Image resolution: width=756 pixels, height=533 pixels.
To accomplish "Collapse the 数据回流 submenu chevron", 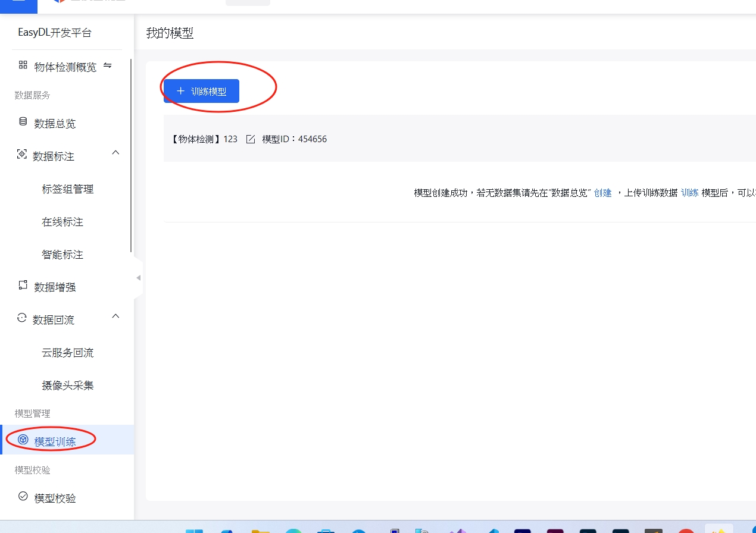I will tap(115, 316).
